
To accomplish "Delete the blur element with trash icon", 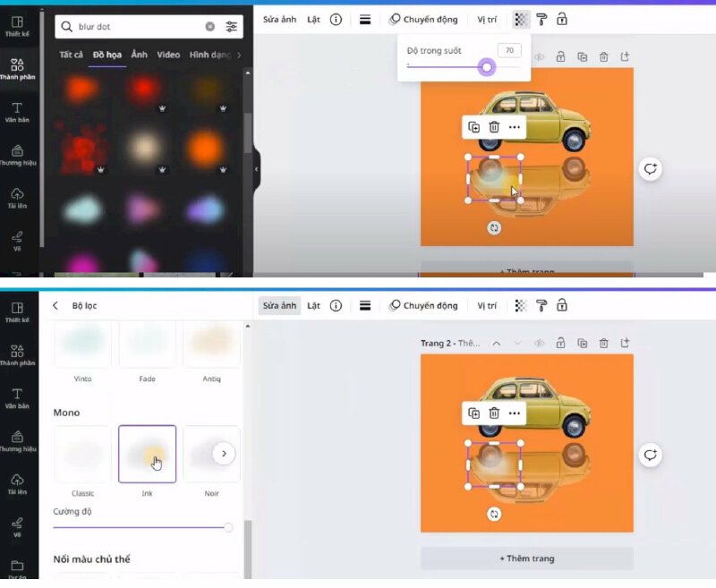I will (x=494, y=127).
